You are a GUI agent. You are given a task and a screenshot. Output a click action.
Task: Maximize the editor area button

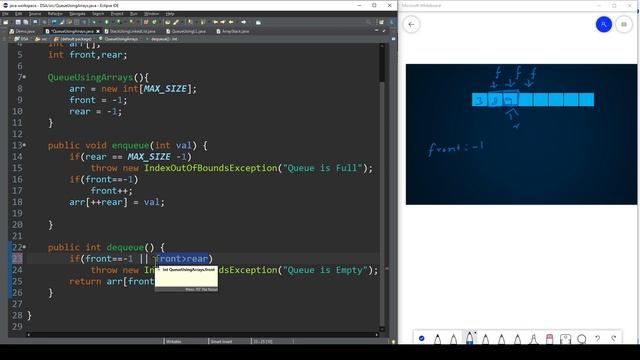[x=384, y=31]
